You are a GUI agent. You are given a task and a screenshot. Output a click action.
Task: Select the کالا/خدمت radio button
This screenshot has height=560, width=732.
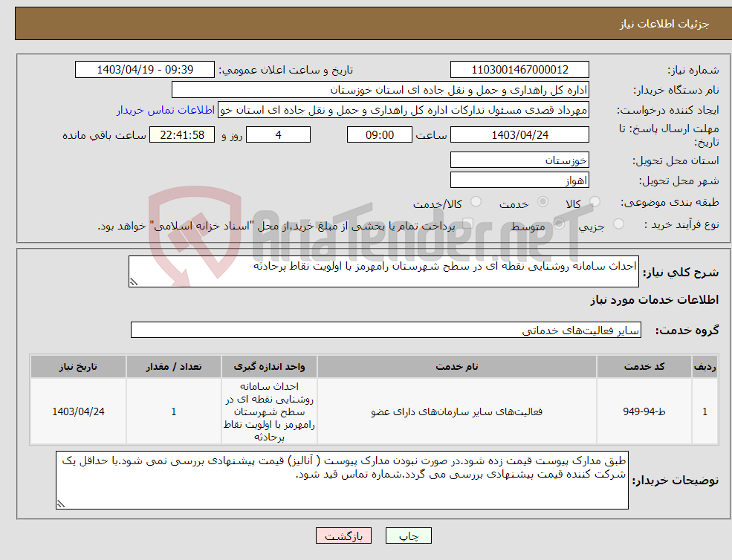(x=476, y=201)
